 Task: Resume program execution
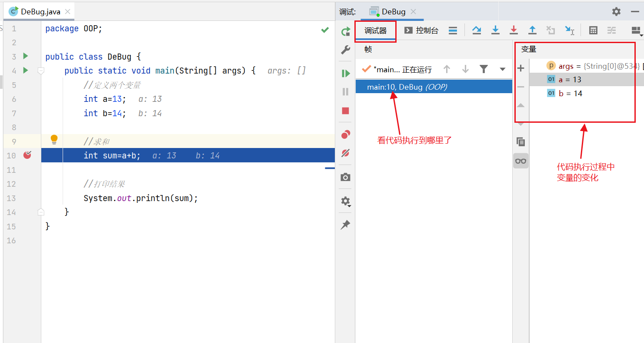click(x=346, y=74)
